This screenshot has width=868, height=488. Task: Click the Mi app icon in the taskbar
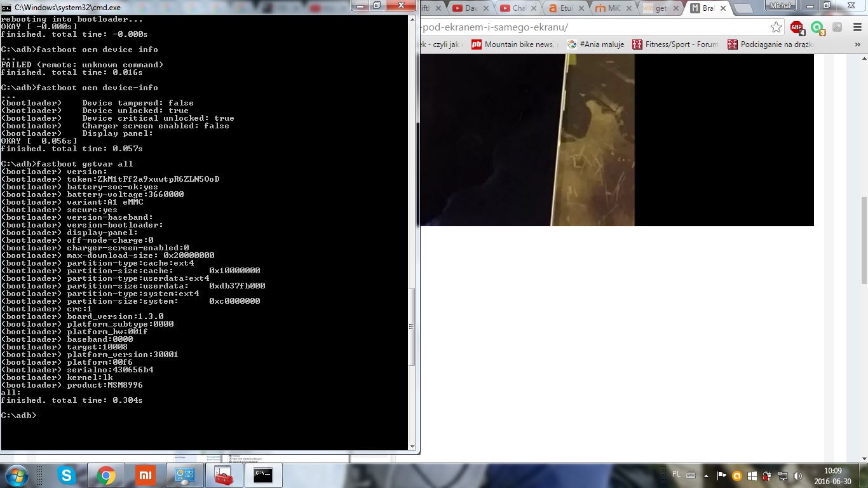click(x=145, y=475)
